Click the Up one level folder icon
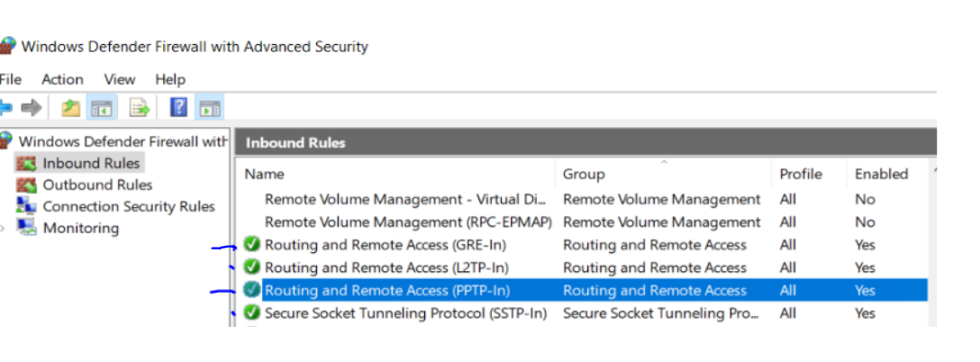Image resolution: width=980 pixels, height=362 pixels. point(70,108)
